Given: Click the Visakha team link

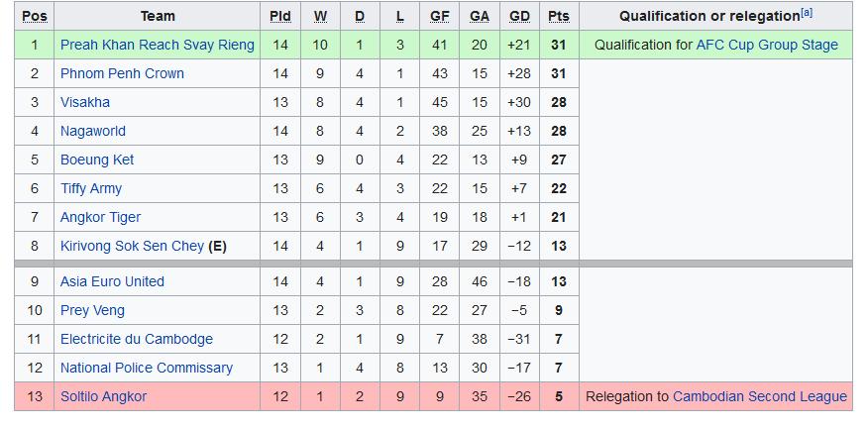Looking at the screenshot, I should click(84, 102).
